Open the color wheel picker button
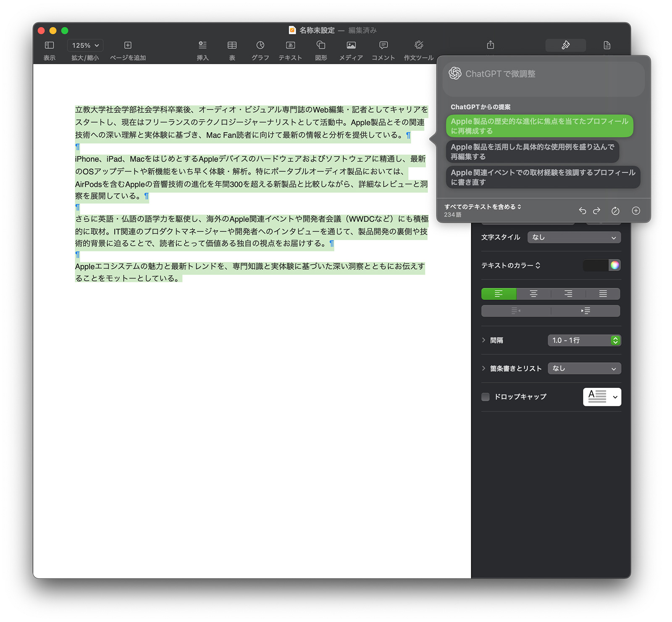The height and width of the screenshot is (622, 672). [x=615, y=265]
